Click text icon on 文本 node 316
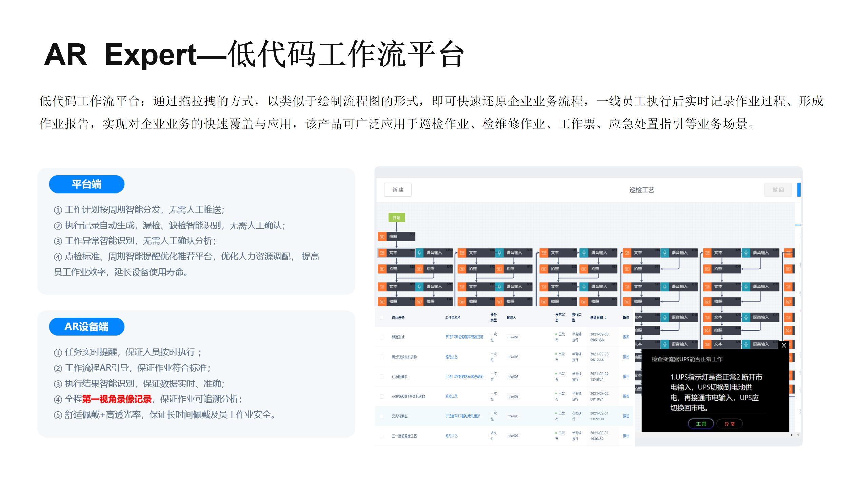 [x=627, y=253]
